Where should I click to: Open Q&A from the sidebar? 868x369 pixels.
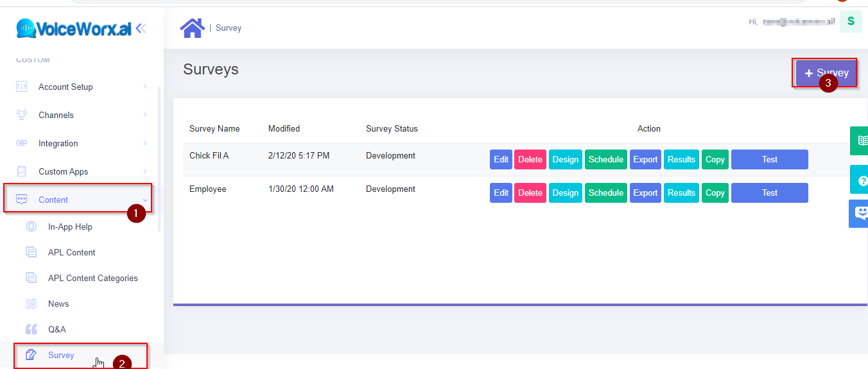[56, 329]
